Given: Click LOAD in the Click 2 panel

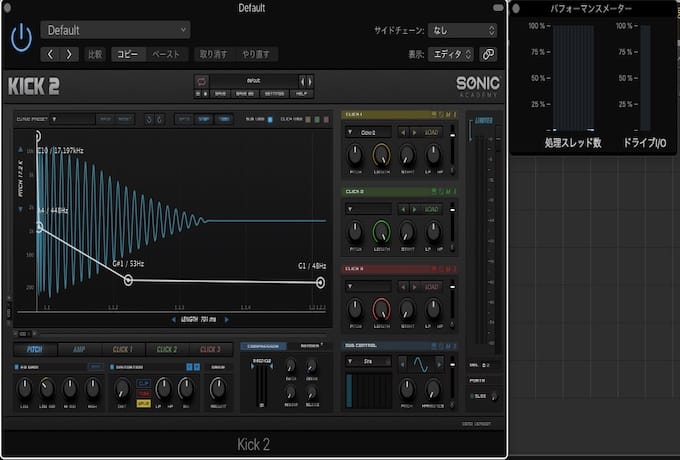Looking at the screenshot, I should click(431, 209).
